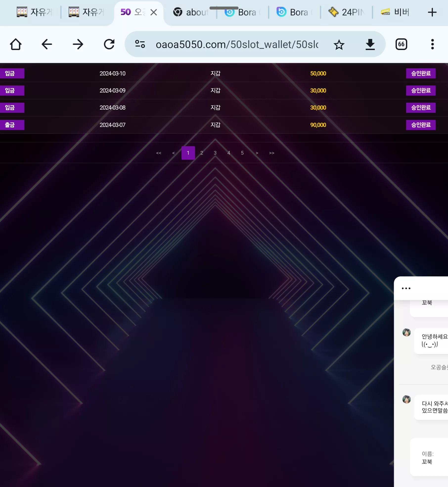Click the amount 50,000
Image resolution: width=448 pixels, height=487 pixels.
pos(318,73)
